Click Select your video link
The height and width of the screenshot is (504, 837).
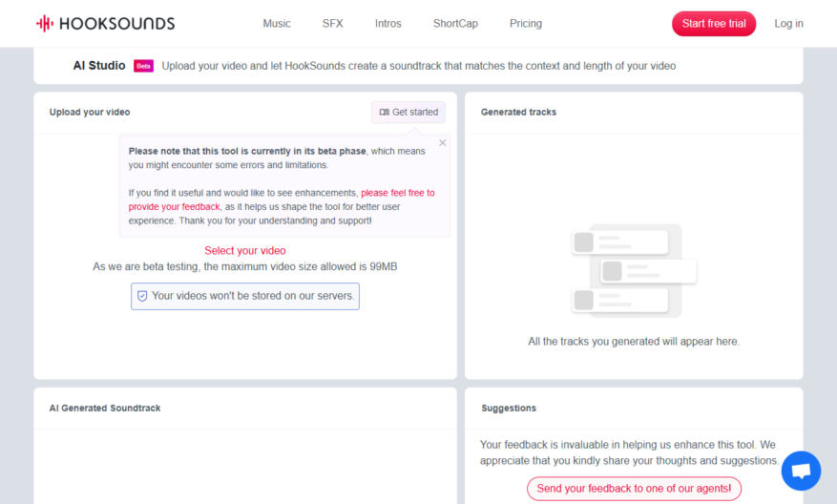pos(245,250)
